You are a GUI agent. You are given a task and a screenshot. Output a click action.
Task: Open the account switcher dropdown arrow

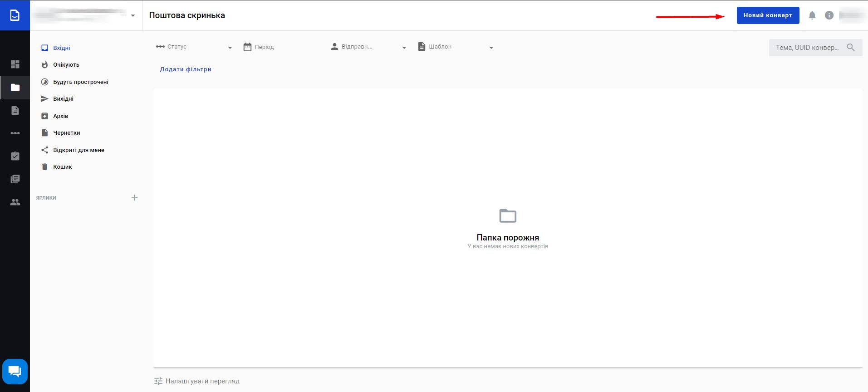[133, 15]
